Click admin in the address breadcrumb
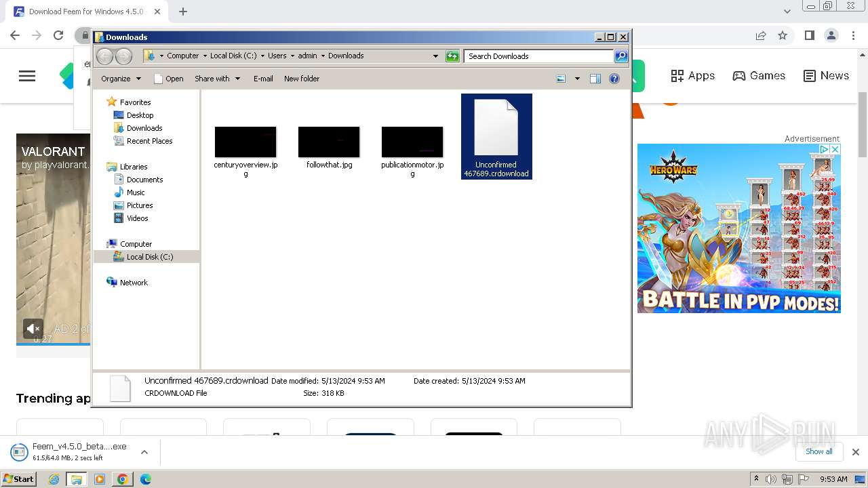868x488 pixels. click(307, 56)
